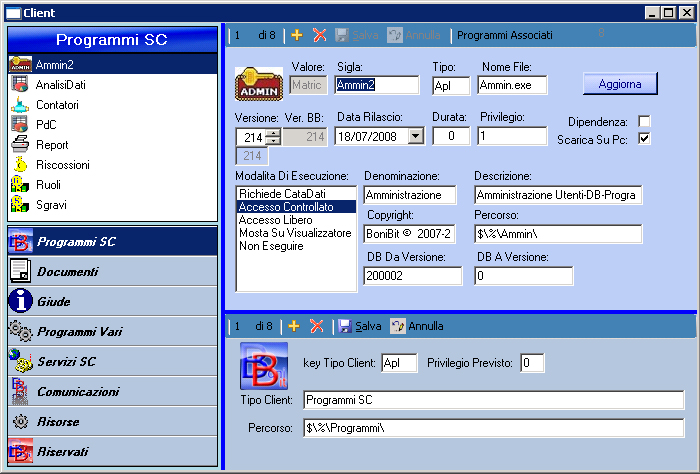
Task: Click the key Tipo Client field
Action: pyautogui.click(x=400, y=363)
